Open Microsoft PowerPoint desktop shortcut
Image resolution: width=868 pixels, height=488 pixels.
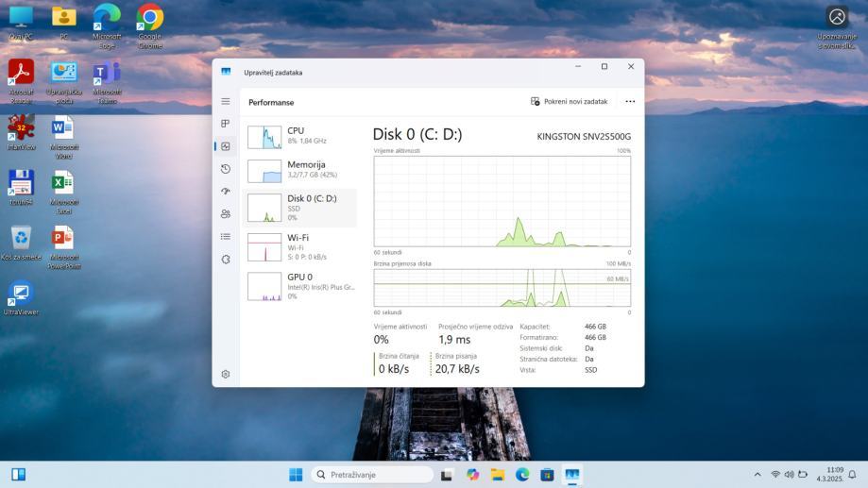[x=63, y=246]
